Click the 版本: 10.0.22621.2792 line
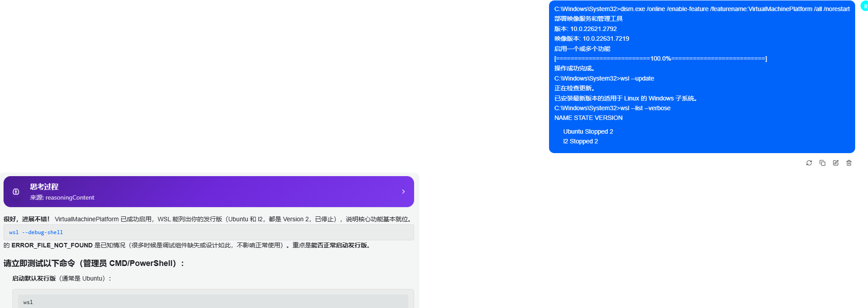Screen dimensions: 868x308 585,29
